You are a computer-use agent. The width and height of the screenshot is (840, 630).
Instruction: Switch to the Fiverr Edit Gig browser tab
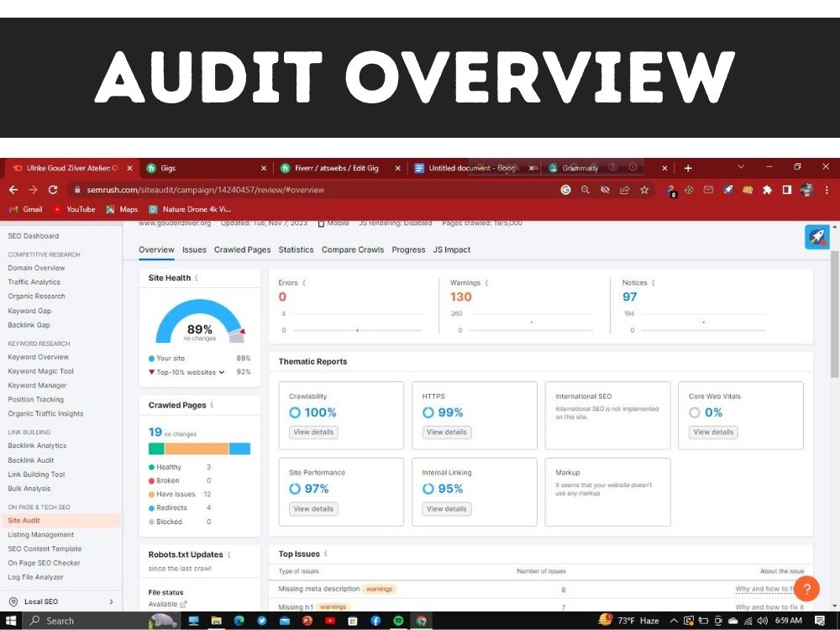pos(339,168)
